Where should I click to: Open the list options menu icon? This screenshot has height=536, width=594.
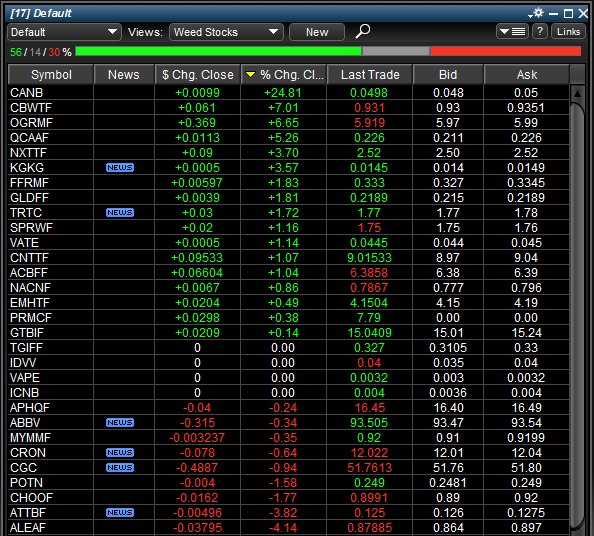point(512,31)
